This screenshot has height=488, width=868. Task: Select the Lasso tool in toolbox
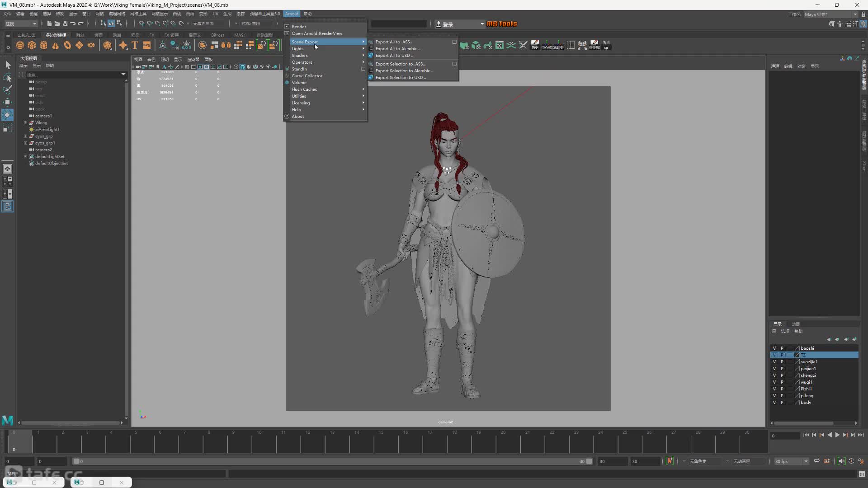pos(8,77)
